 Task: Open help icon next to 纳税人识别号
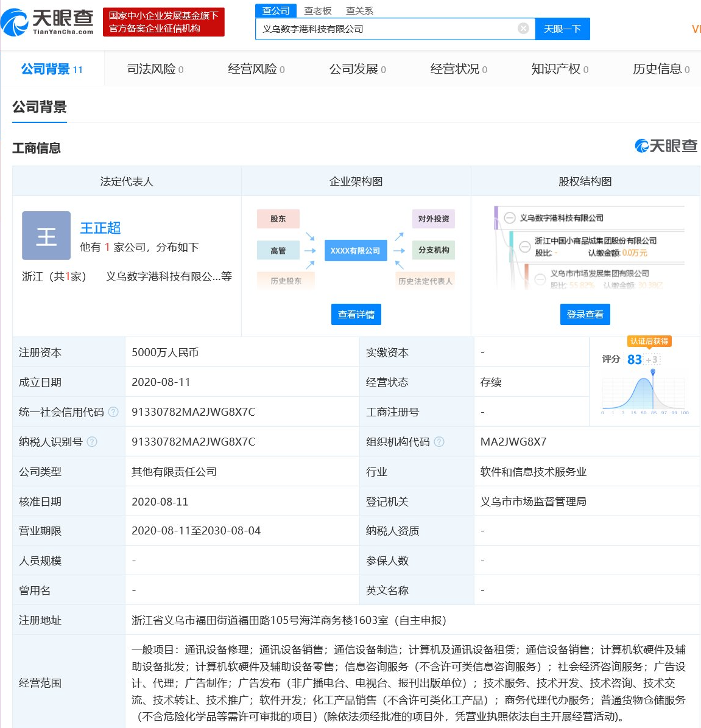[x=92, y=441]
